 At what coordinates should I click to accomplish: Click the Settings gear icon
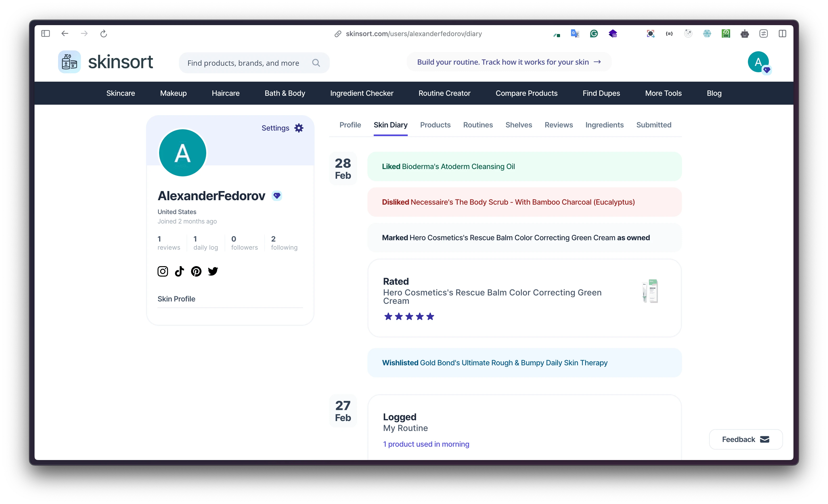299,128
